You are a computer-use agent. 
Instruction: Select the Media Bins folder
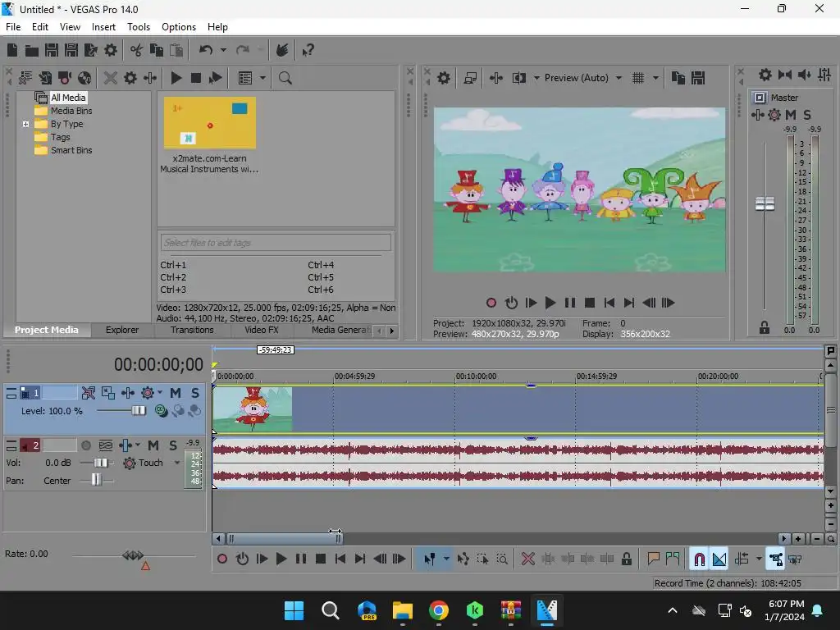(71, 111)
